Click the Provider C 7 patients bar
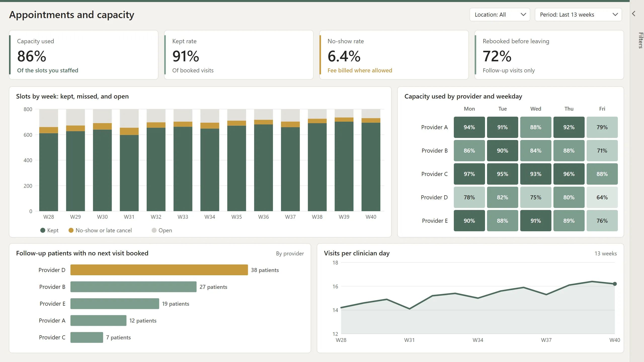644x362 pixels. point(87,337)
